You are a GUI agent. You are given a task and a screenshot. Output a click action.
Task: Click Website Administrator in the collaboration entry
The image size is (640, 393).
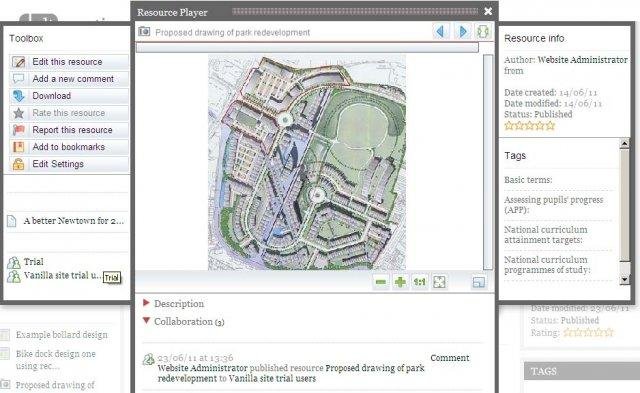(202, 368)
